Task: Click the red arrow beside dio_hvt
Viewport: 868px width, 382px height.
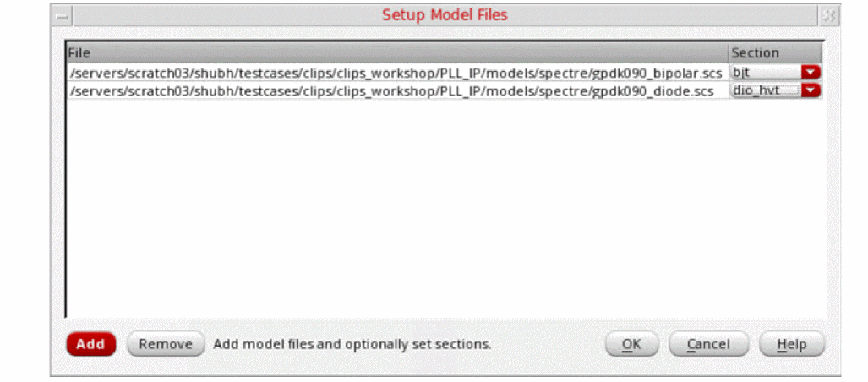Action: point(811,90)
